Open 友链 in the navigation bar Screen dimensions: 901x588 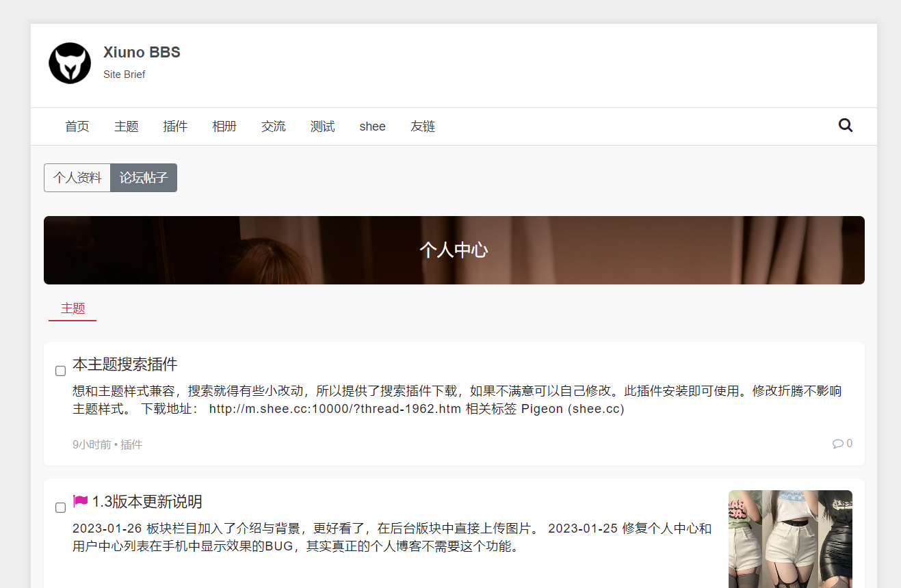[x=423, y=126]
